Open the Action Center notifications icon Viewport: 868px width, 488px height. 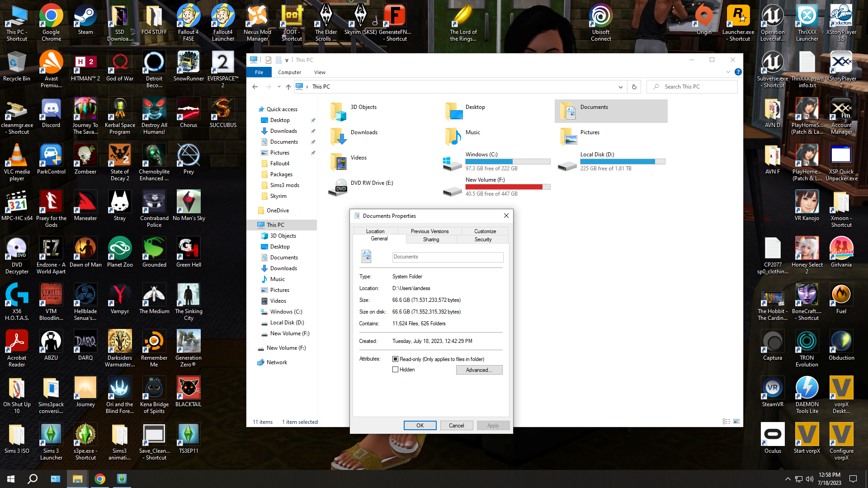[853, 479]
